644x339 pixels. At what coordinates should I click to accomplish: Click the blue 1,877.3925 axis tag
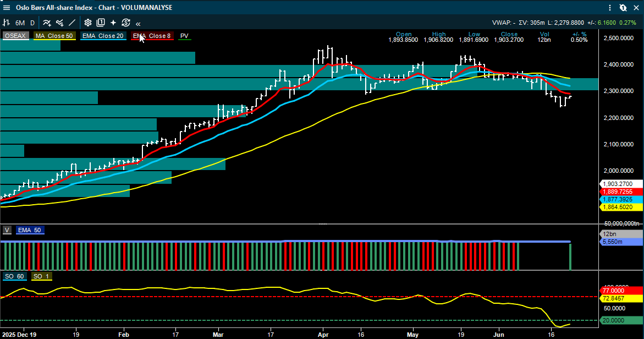click(620, 199)
